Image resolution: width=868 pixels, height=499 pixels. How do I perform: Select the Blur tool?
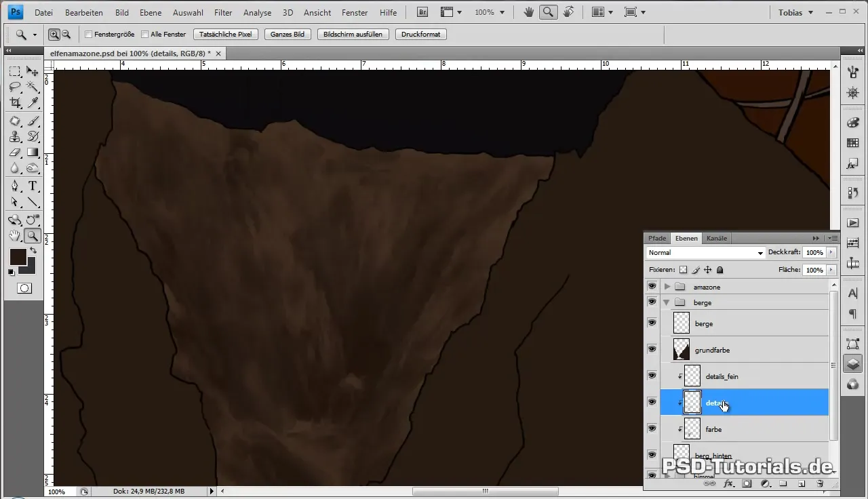[15, 168]
